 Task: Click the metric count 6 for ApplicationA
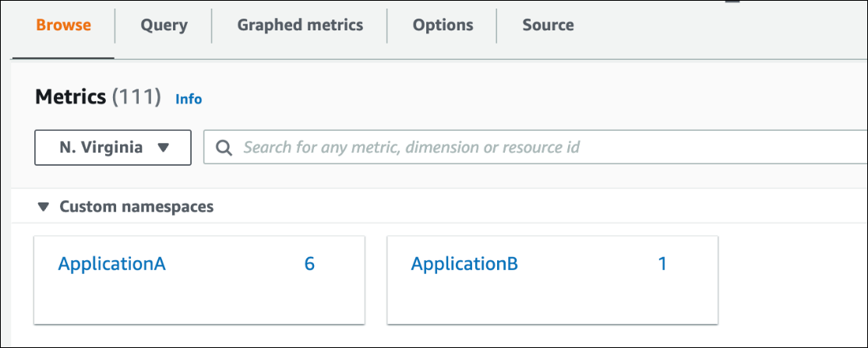pos(309,264)
